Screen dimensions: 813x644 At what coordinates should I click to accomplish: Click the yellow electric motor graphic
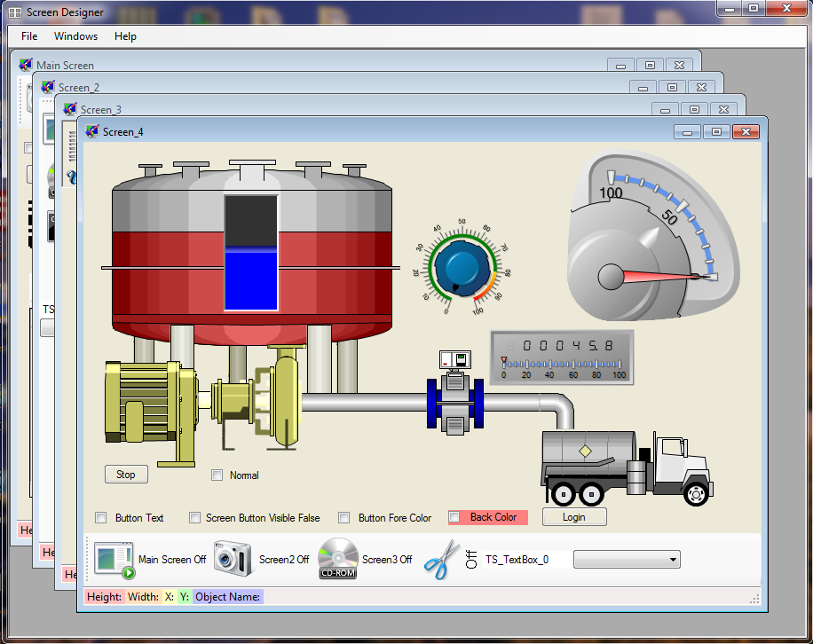(146, 412)
